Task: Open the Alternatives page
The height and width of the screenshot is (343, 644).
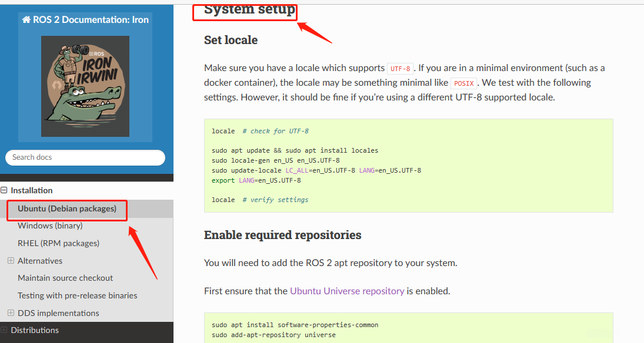Action: point(40,261)
